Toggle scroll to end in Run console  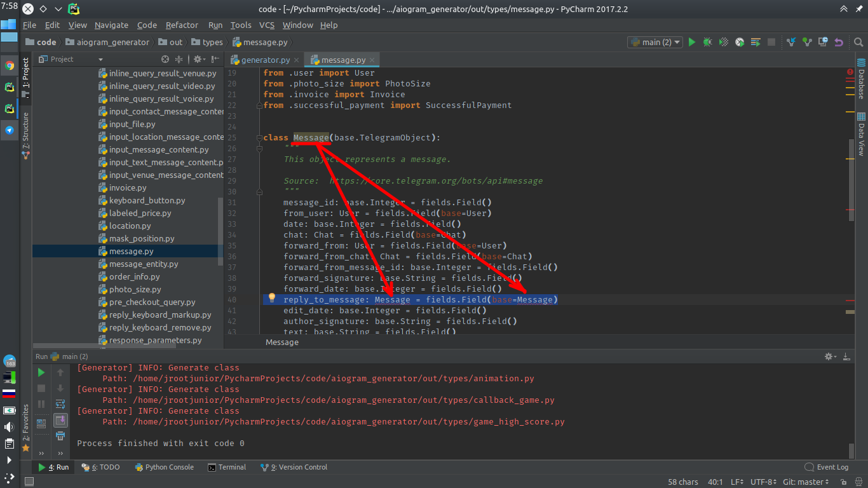[60, 420]
